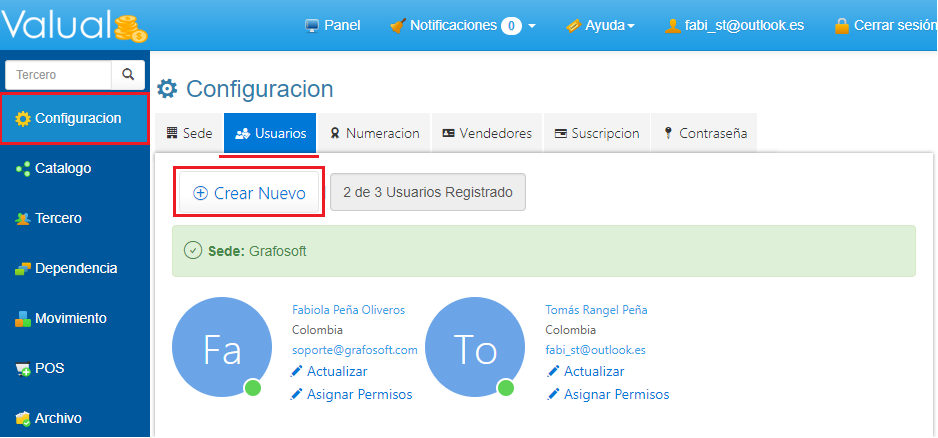
Task: Select POS in the sidebar
Action: point(48,368)
